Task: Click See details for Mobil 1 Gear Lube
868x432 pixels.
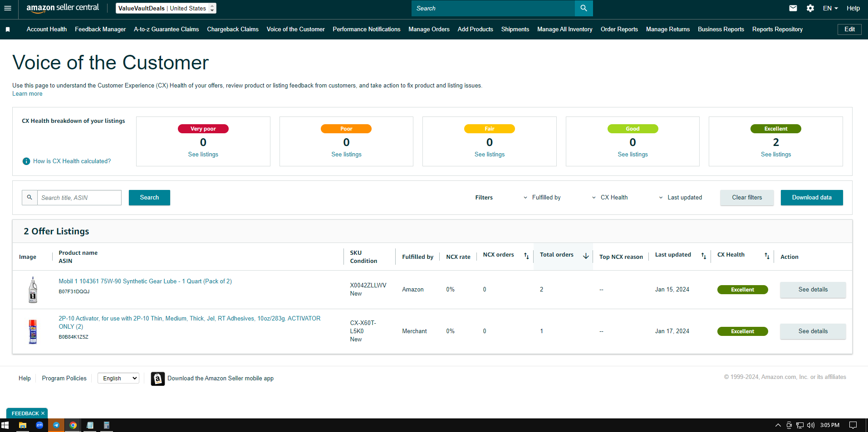Action: (x=813, y=290)
